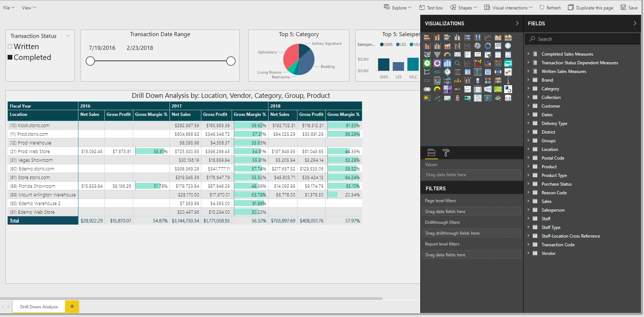The image size is (644, 317).
Task: Click the Product Type field table
Action: 554,175
